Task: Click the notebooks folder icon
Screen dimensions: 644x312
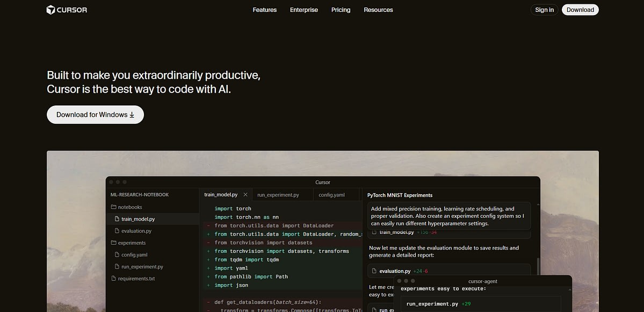Action: click(113, 207)
